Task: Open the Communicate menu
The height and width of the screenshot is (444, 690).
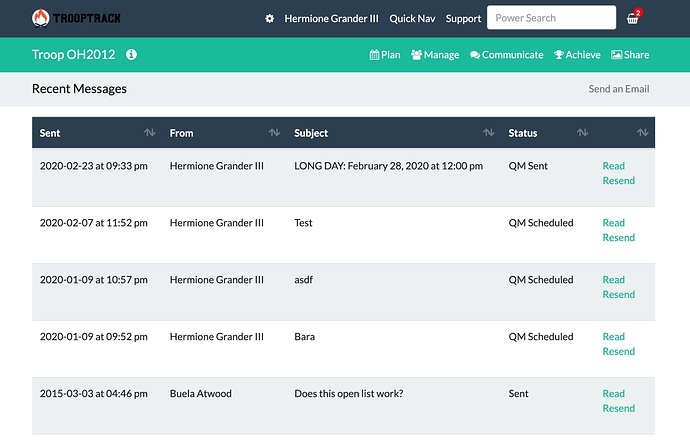Action: coord(506,55)
